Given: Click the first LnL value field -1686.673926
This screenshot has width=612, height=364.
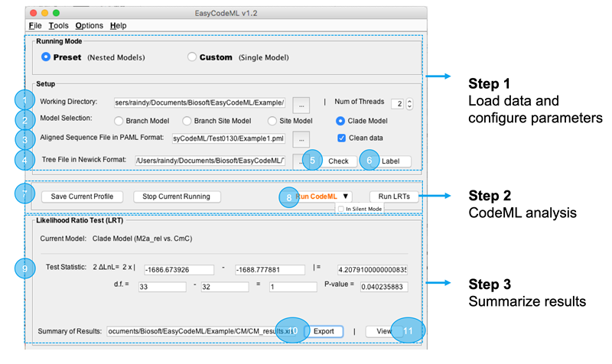Looking at the screenshot, I should (179, 270).
